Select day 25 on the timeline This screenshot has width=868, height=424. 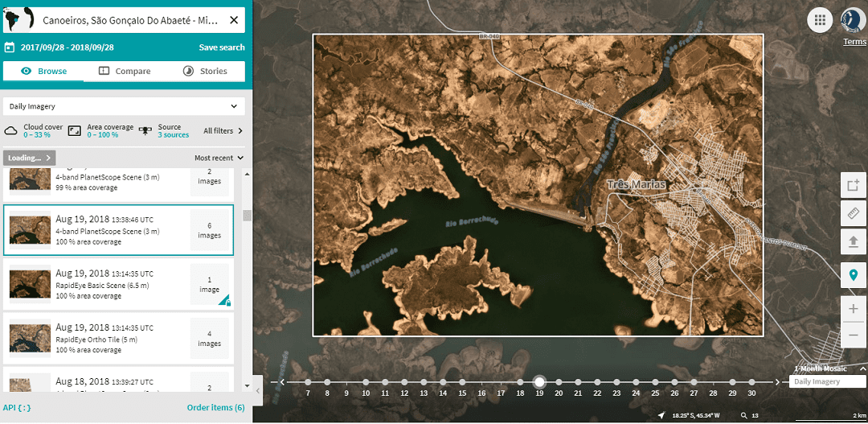click(x=655, y=383)
